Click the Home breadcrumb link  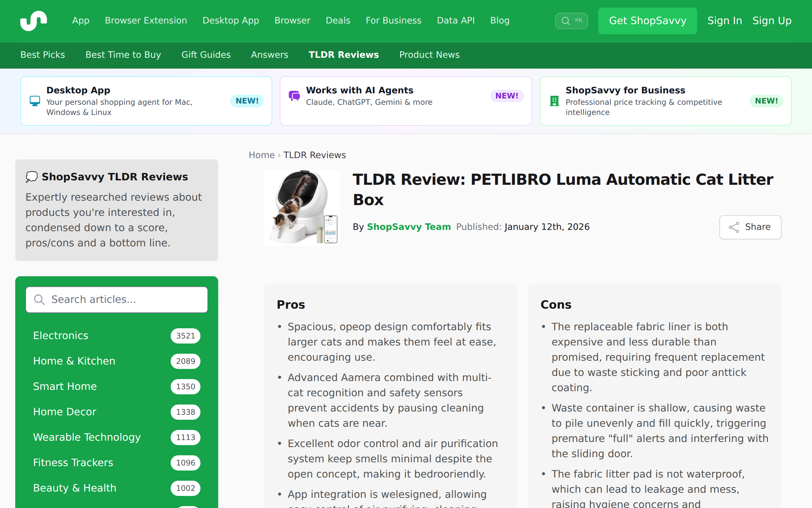261,155
